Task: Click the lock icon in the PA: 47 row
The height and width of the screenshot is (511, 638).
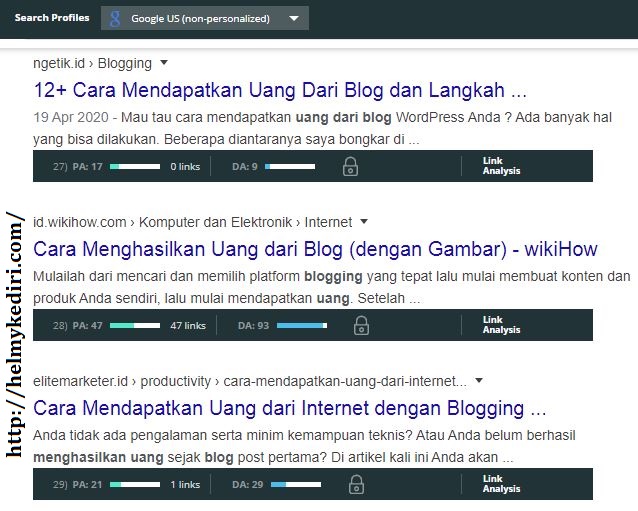Action: click(x=361, y=325)
